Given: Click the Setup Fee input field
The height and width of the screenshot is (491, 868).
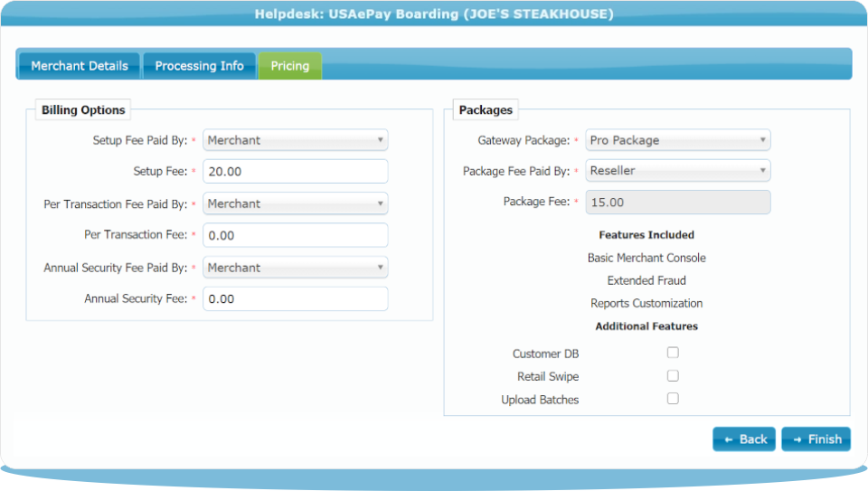Looking at the screenshot, I should [295, 172].
